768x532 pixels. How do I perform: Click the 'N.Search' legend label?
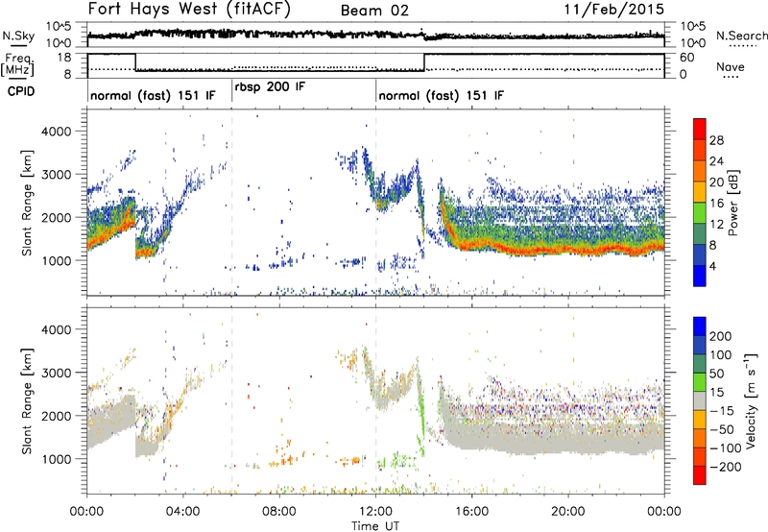click(x=741, y=36)
